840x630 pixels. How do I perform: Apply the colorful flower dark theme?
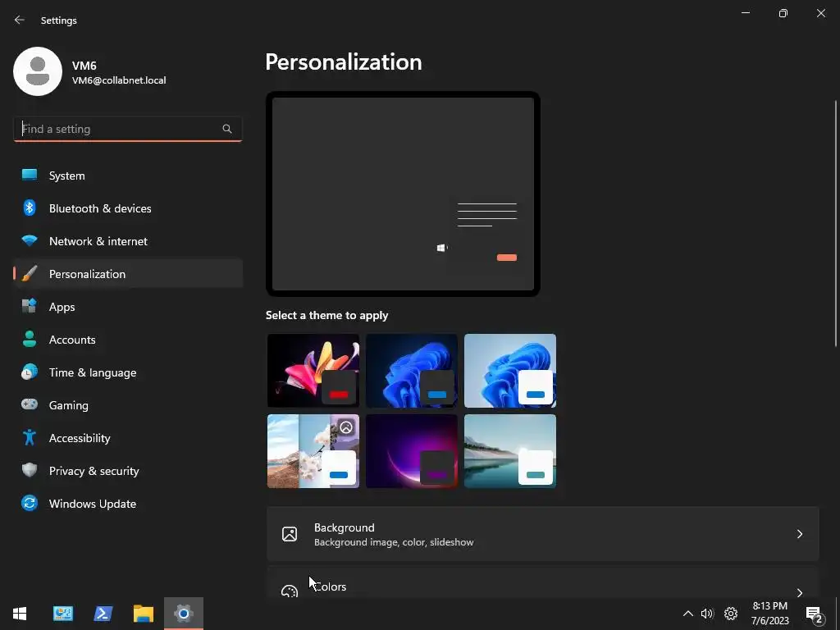point(313,371)
